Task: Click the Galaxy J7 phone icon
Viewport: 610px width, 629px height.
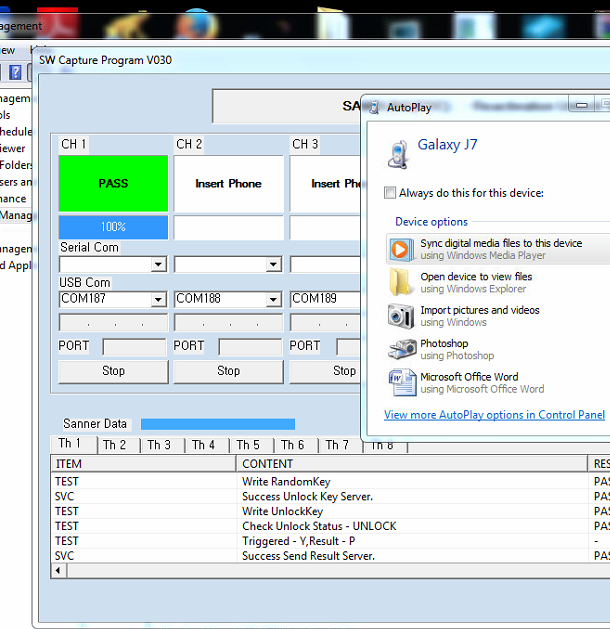Action: [397, 153]
